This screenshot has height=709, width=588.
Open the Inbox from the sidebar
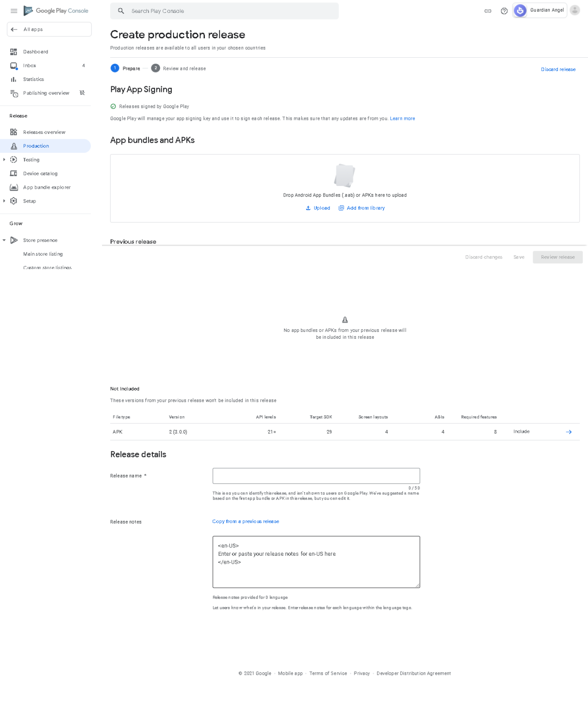point(29,65)
